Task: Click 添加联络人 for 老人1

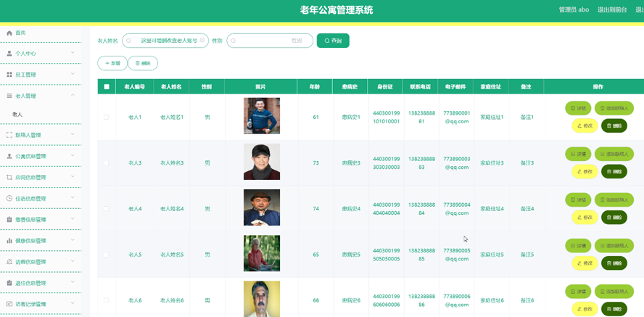Action: click(614, 108)
